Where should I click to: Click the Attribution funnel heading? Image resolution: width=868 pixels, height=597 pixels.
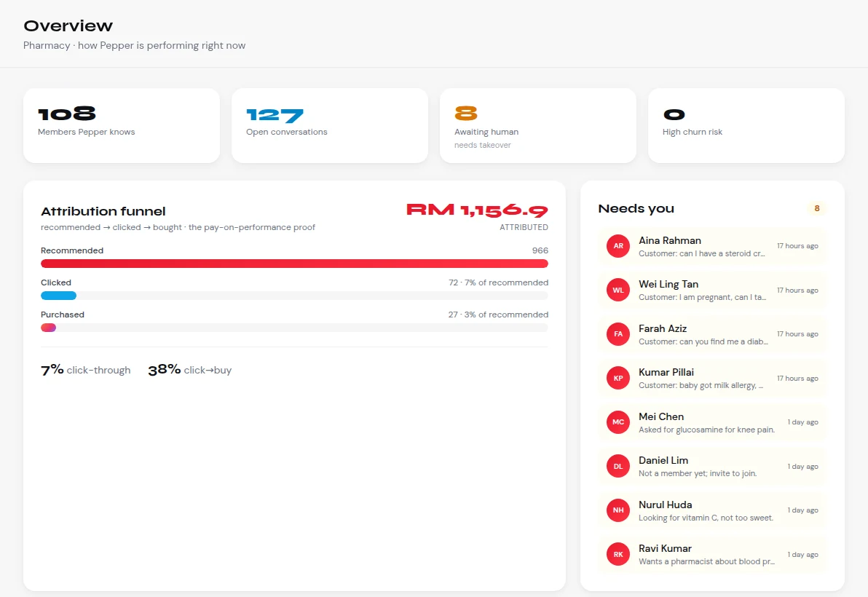coord(103,211)
